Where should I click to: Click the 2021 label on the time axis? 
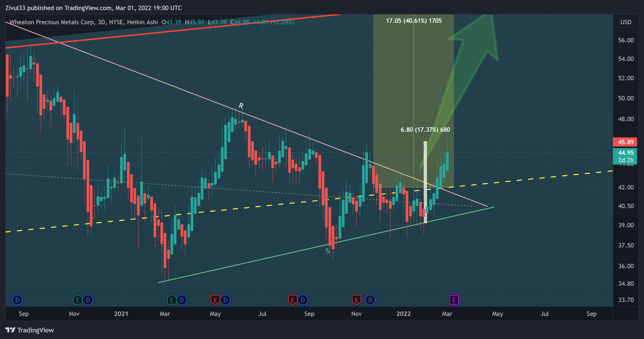pyautogui.click(x=121, y=314)
